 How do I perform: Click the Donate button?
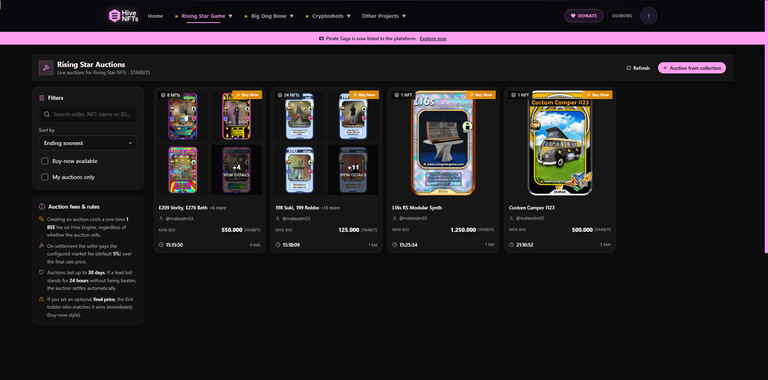pyautogui.click(x=584, y=16)
